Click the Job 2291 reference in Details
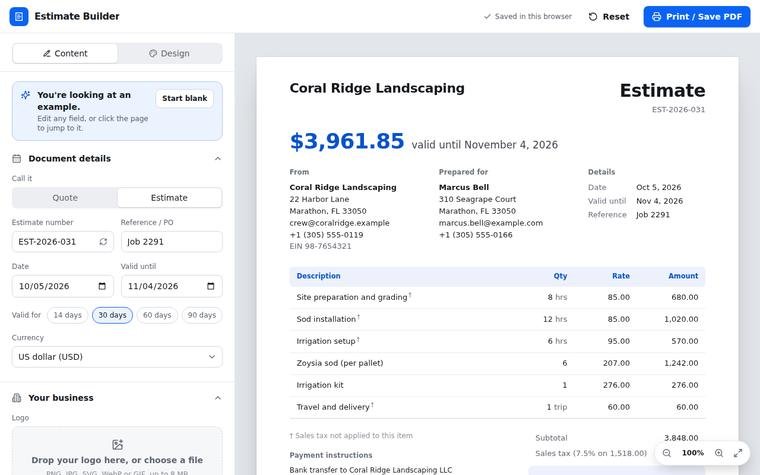 tap(653, 215)
